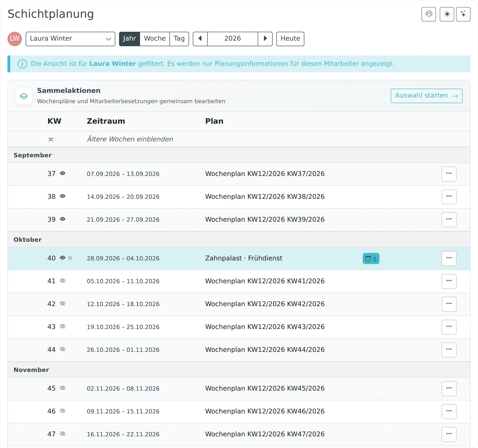The height and width of the screenshot is (448, 478).
Task: Expand older weeks chevron icon
Action: pyautogui.click(x=51, y=140)
